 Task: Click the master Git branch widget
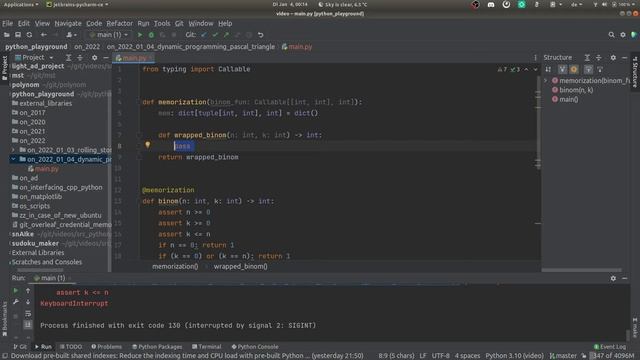[563, 356]
